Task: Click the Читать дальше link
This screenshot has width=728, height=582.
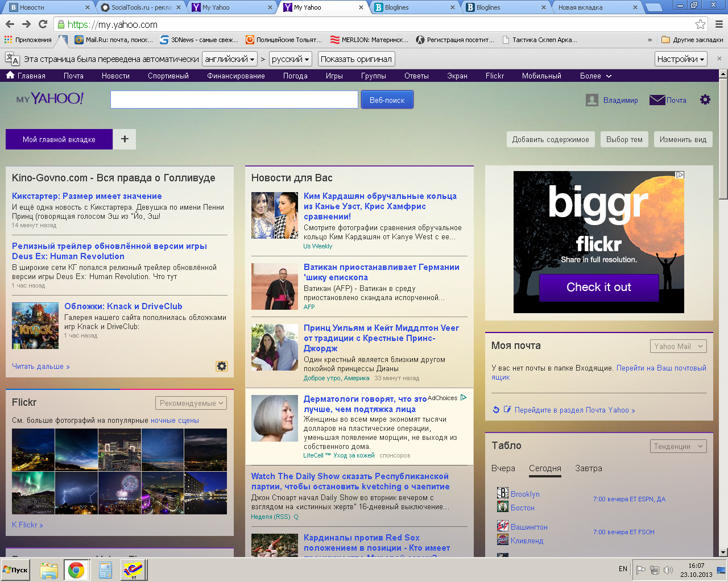Action: coord(40,367)
